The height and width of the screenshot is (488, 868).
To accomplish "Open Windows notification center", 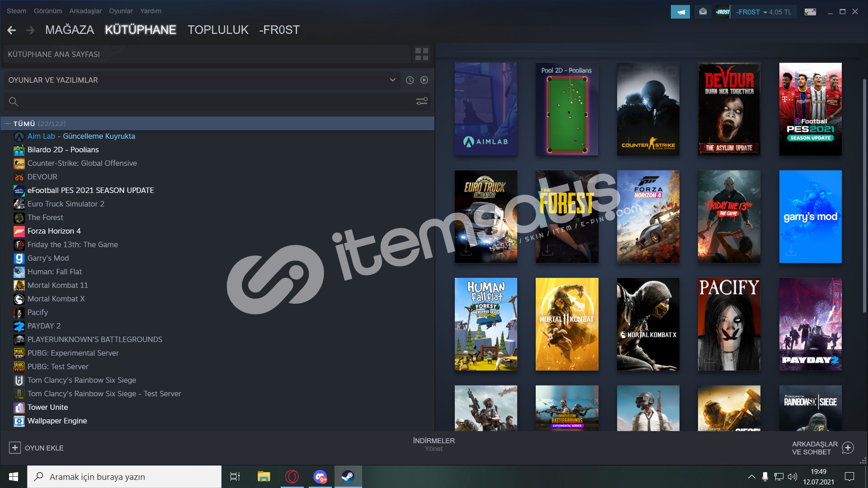I will (x=849, y=477).
